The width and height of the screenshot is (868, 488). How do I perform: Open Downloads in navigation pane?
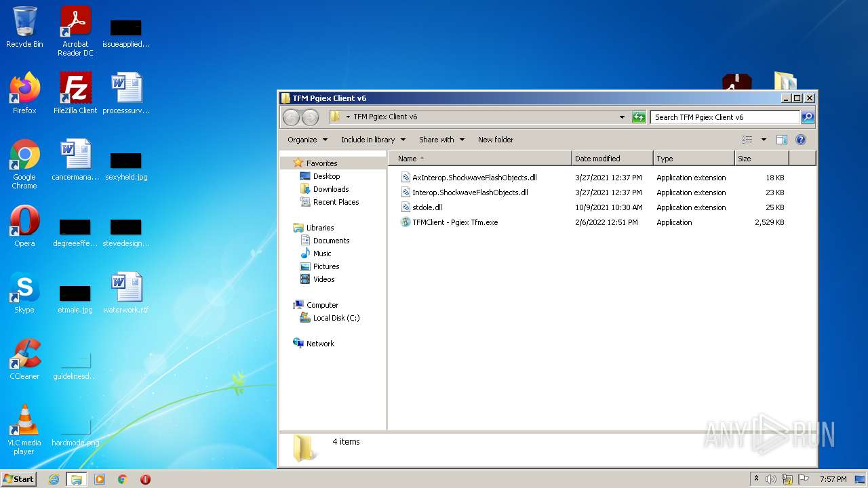point(331,189)
